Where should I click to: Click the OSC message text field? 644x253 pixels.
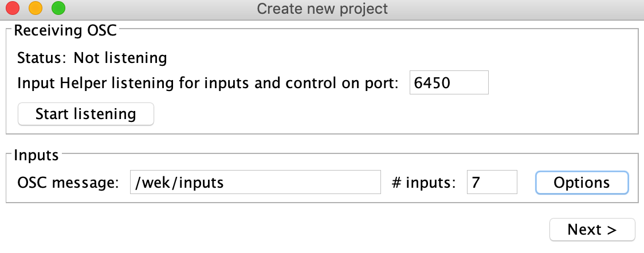pyautogui.click(x=255, y=183)
